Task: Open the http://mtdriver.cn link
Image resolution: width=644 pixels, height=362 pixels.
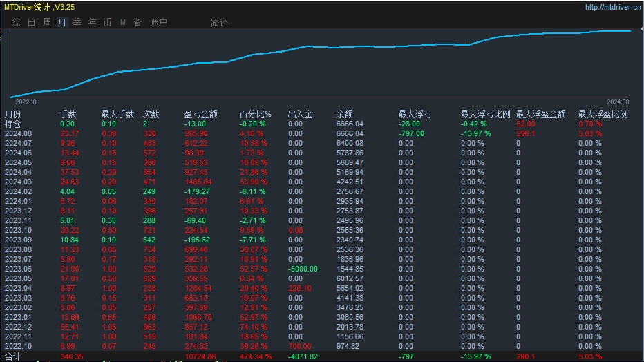Action: [x=613, y=7]
